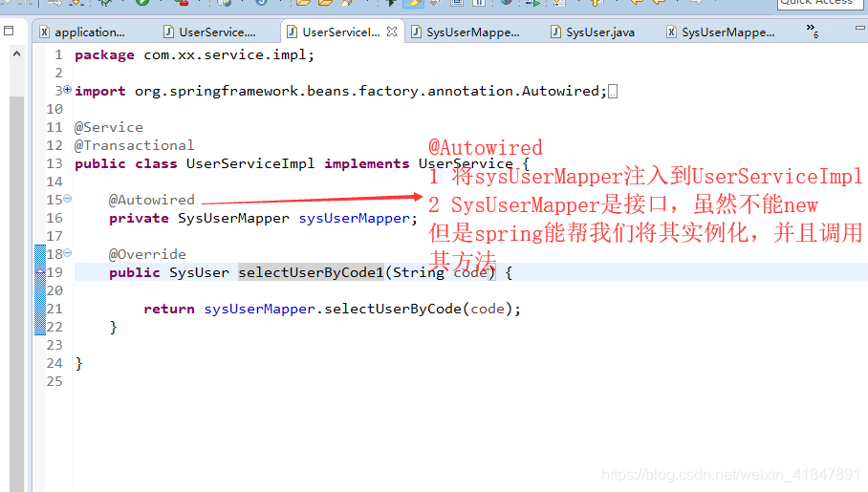Click the sysUserMapper field name on line 16
Viewport: 868px width, 492px height.
355,218
